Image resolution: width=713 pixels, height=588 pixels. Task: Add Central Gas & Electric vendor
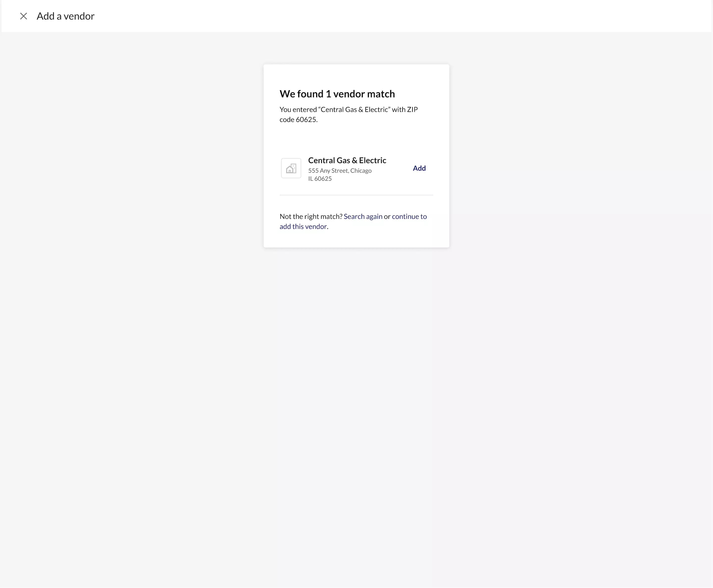coord(419,168)
